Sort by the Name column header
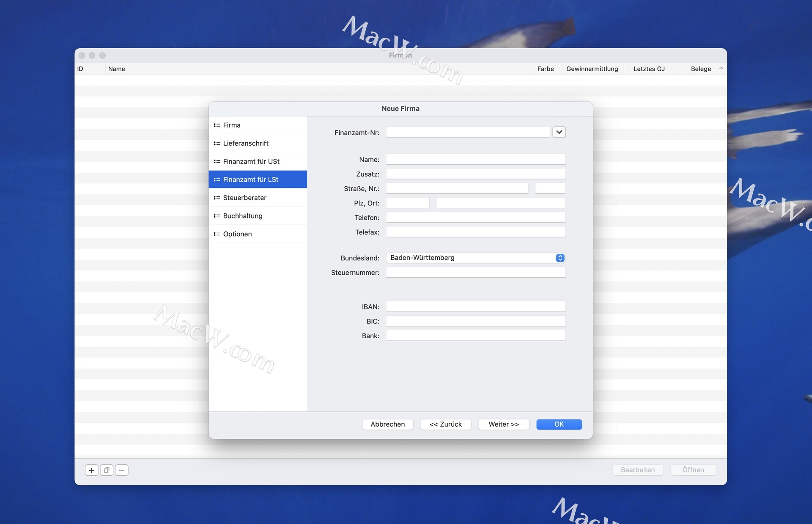This screenshot has width=812, height=524. (x=318, y=69)
